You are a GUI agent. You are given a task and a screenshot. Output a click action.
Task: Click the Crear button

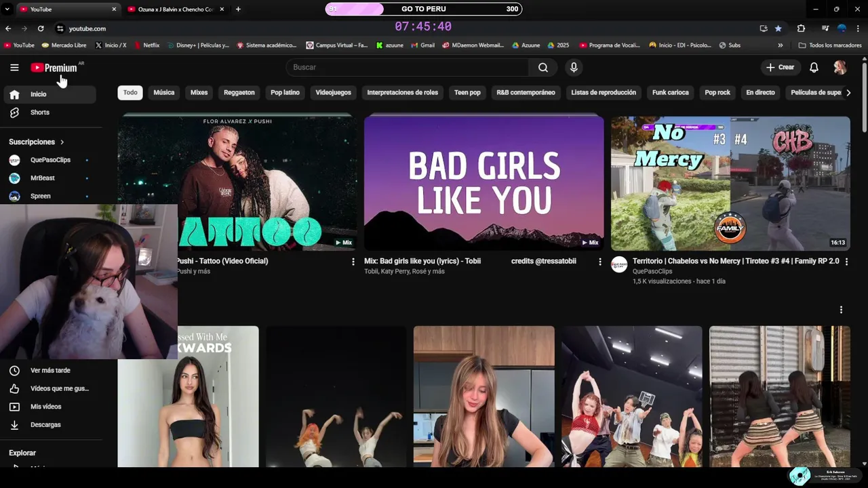(x=780, y=67)
